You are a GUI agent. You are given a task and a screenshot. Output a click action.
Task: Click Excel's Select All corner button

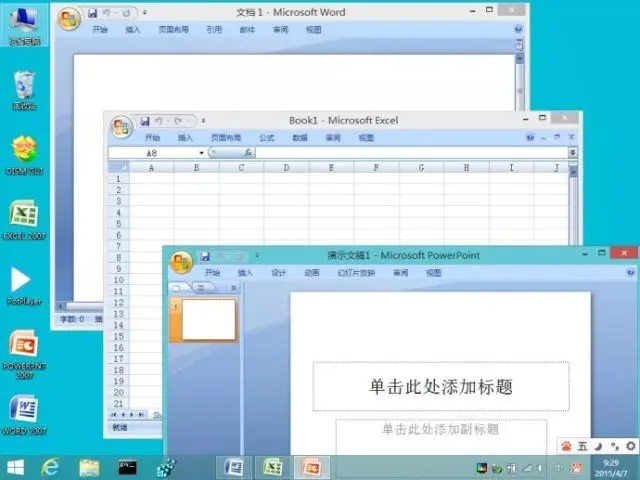[x=119, y=167]
